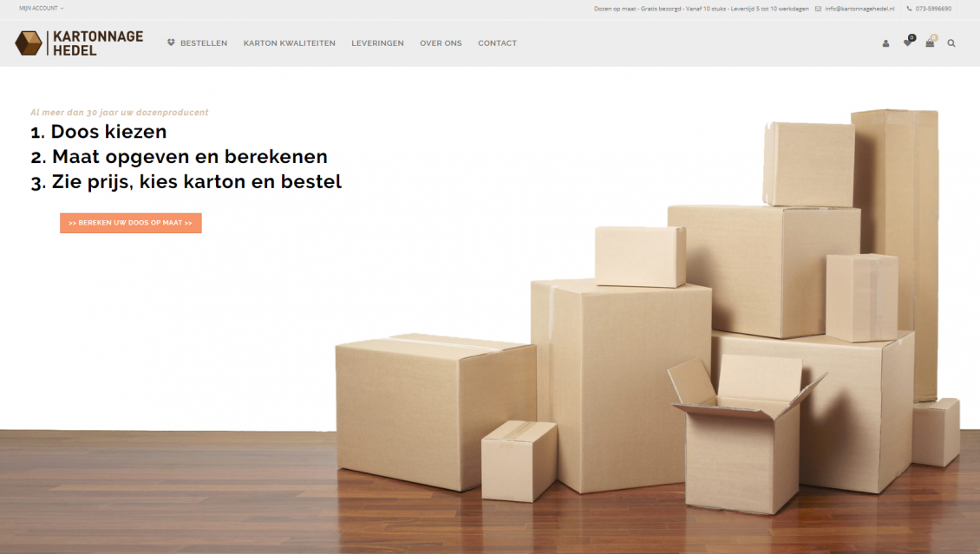Open Karton Kwaliteiten menu item
This screenshot has height=554, width=980.
[x=290, y=43]
